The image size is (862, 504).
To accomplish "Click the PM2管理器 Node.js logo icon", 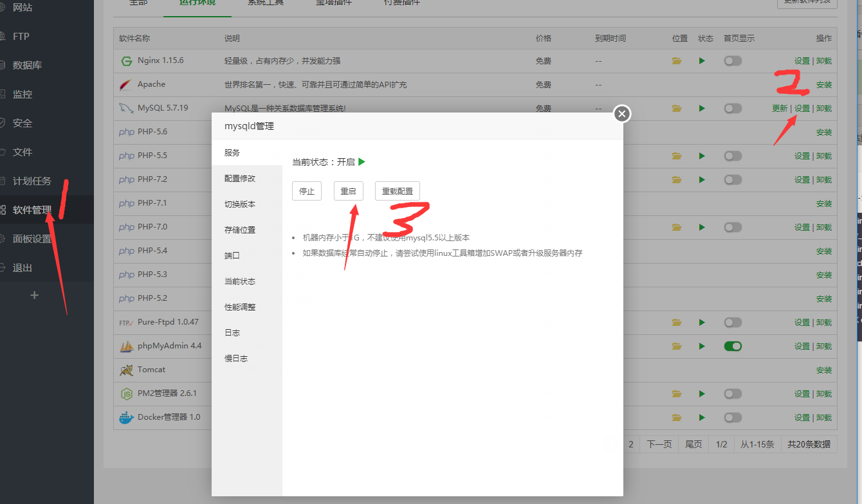I will [126, 394].
